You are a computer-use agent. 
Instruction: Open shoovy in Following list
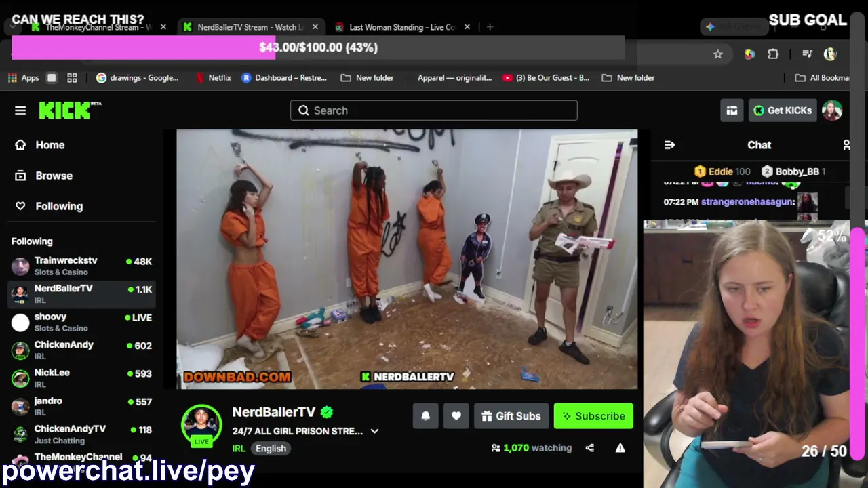(81, 323)
